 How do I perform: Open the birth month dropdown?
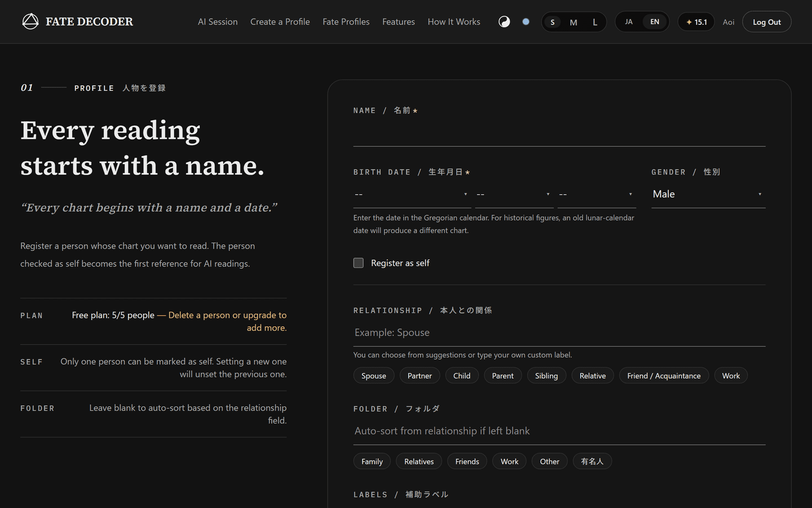click(x=514, y=194)
